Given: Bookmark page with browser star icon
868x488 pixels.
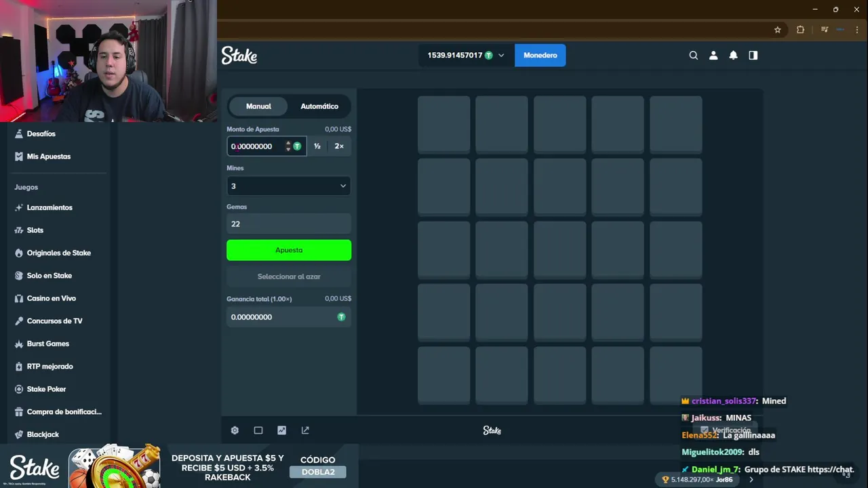Looking at the screenshot, I should [778, 30].
